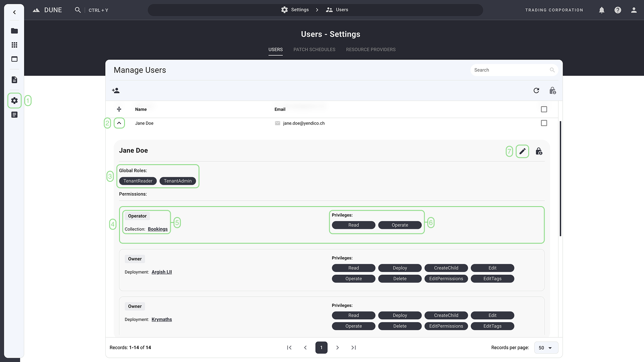Open the apps grid icon in sidebar
644x362 pixels.
point(14,45)
